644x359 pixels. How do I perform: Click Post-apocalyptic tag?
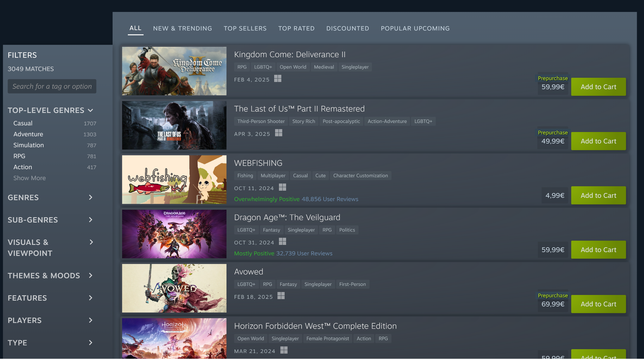[x=341, y=121]
